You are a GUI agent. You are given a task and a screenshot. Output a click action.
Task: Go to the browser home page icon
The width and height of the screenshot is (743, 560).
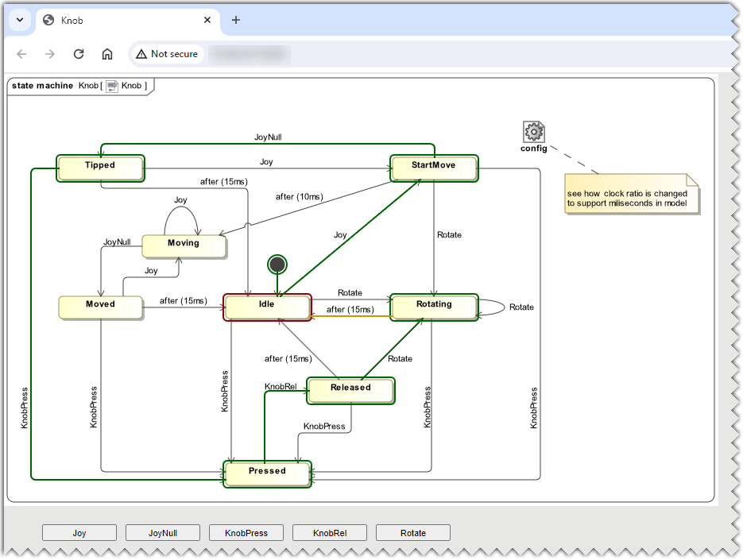tap(107, 54)
